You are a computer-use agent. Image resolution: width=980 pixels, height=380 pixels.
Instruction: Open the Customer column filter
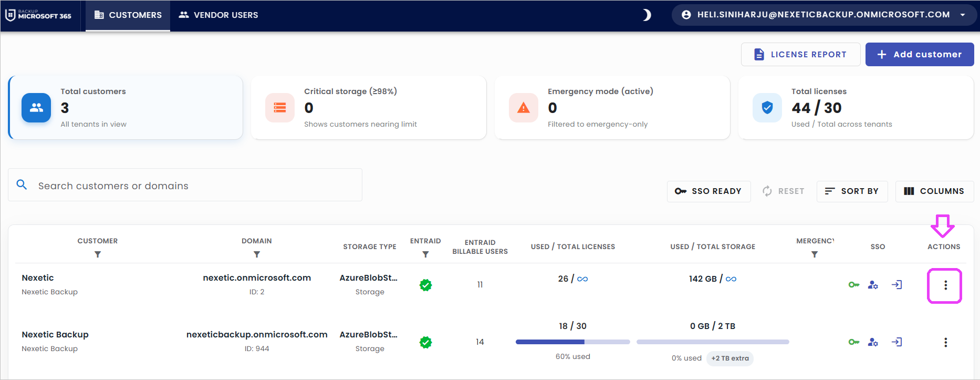(98, 254)
